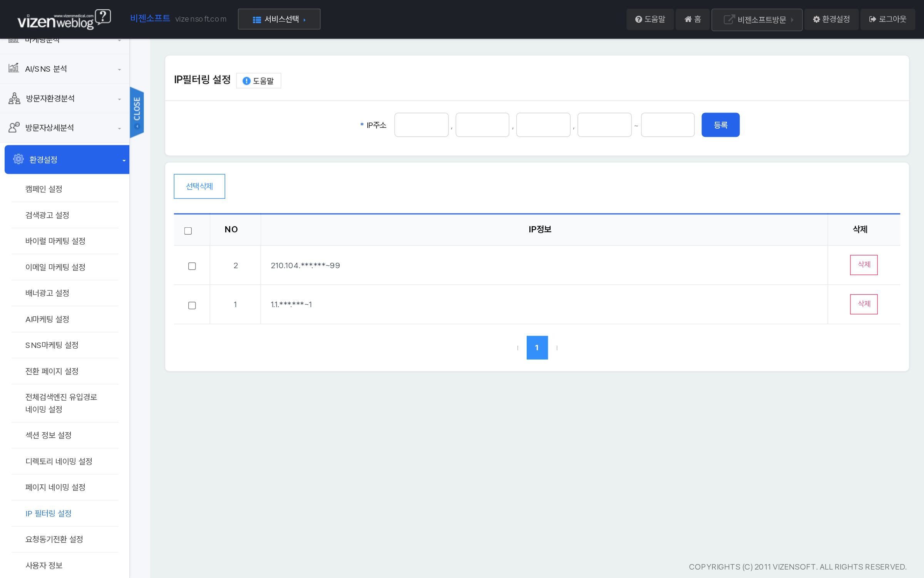The width and height of the screenshot is (924, 578).
Task: Open 바이럴 마케팅 설정 menu item
Action: pos(55,241)
